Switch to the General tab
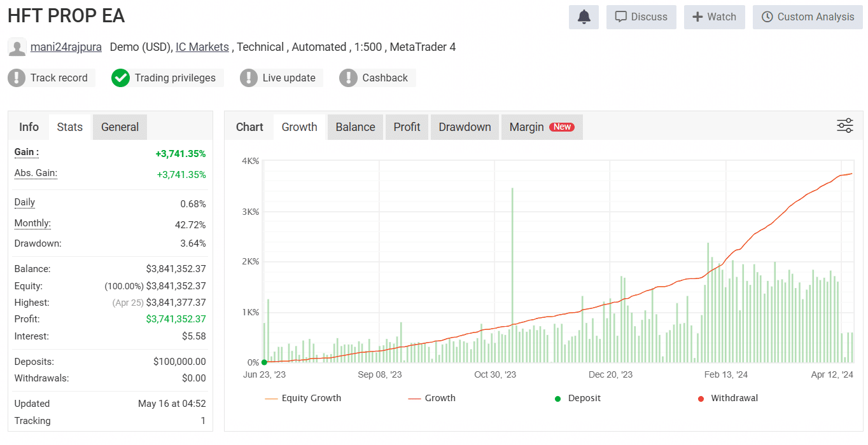The width and height of the screenshot is (868, 445). (x=120, y=127)
